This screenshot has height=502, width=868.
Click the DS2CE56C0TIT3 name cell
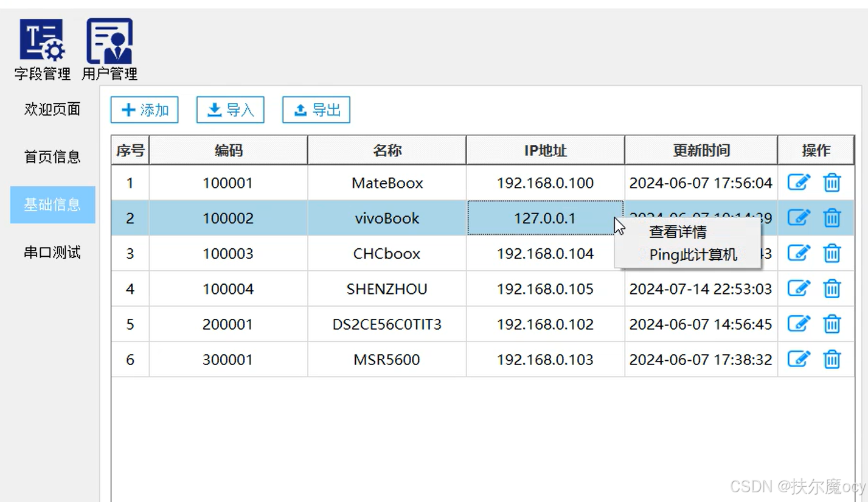coord(387,324)
